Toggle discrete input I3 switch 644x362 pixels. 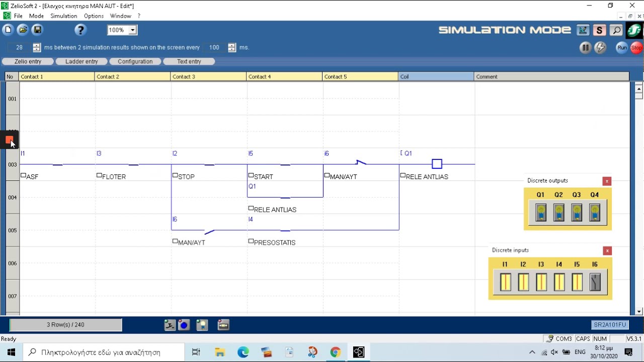(x=541, y=282)
